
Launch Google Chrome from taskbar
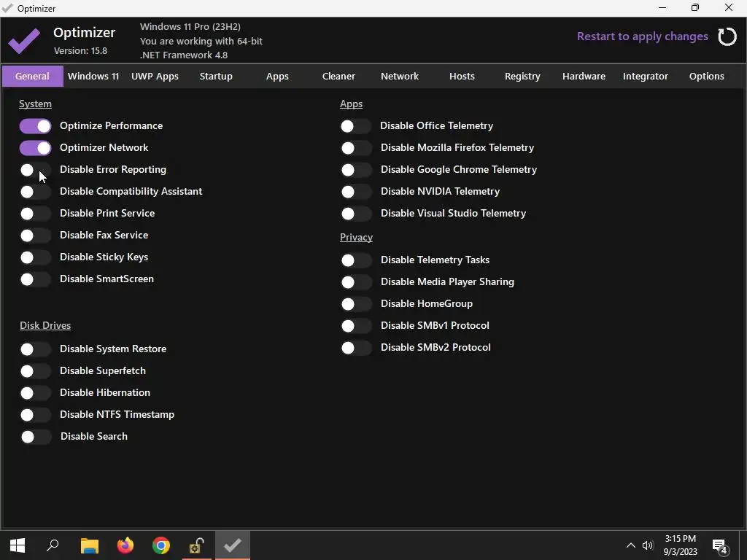[x=161, y=545]
